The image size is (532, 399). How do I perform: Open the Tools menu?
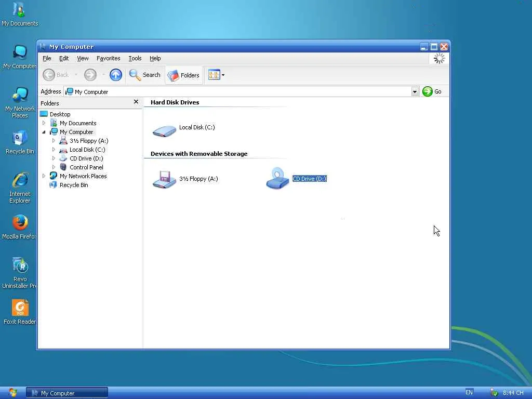135,58
